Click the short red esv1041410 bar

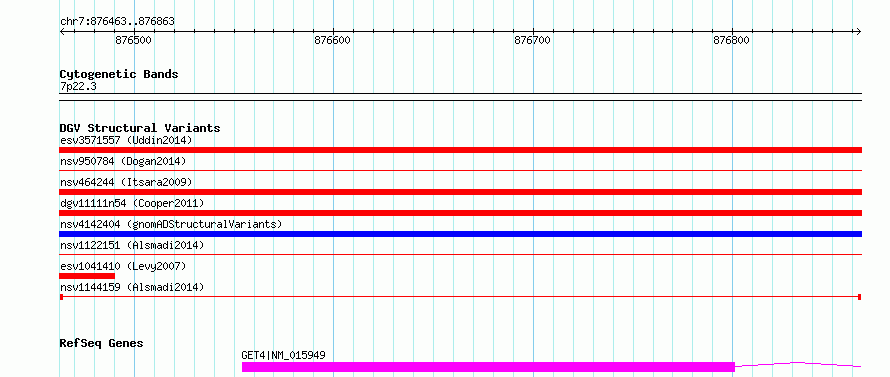coord(87,276)
